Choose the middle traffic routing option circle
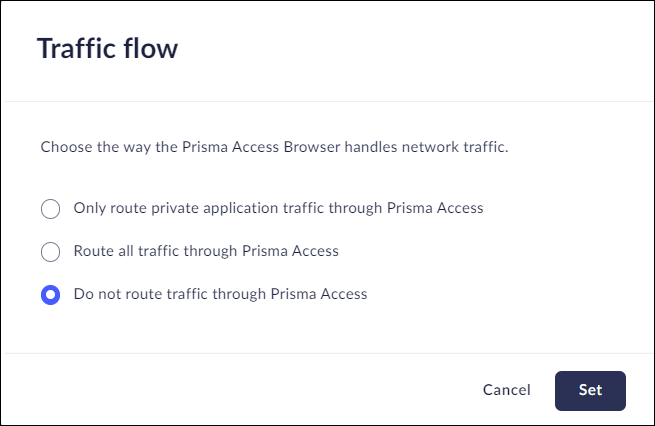The image size is (655, 426). (x=50, y=252)
